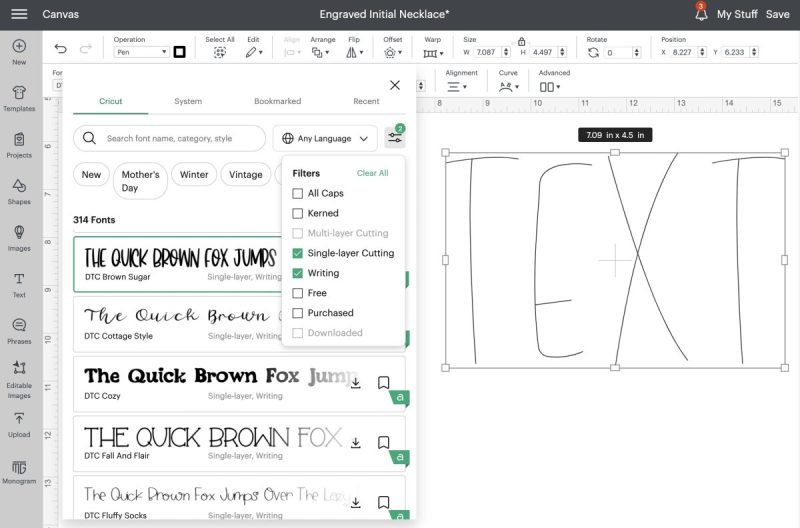This screenshot has height=528, width=800.
Task: Expand the Curve dropdown
Action: (509, 87)
